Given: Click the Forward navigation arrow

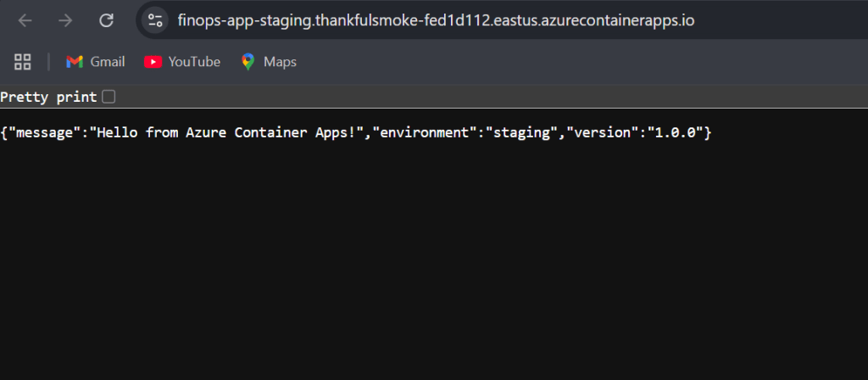Looking at the screenshot, I should point(65,20).
